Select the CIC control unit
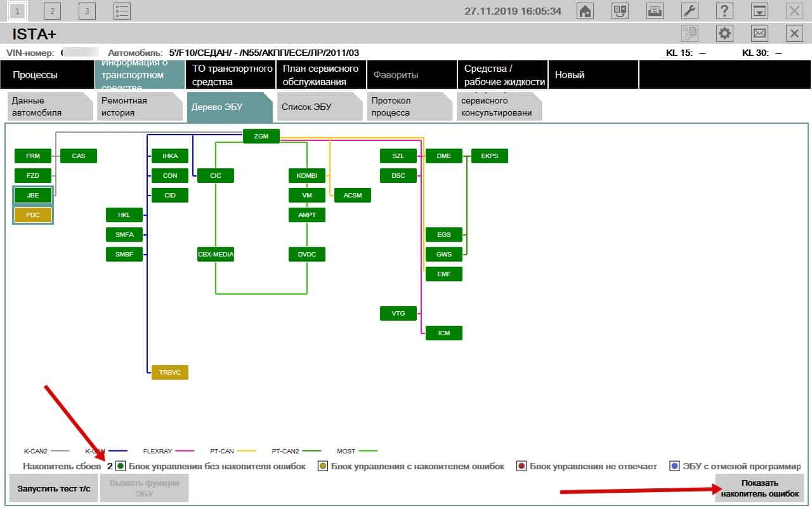This screenshot has height=508, width=812. 216,175
